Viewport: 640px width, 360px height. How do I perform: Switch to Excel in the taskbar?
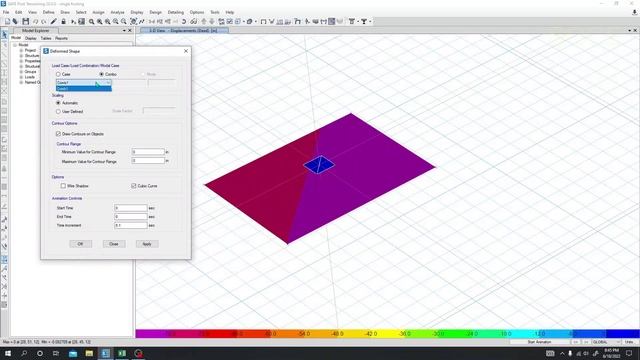(122, 353)
